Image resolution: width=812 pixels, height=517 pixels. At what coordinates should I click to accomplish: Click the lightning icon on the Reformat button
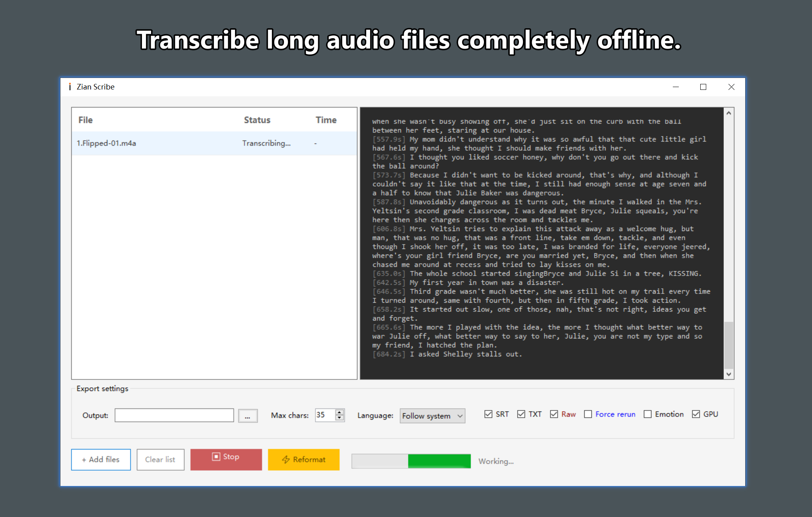286,460
